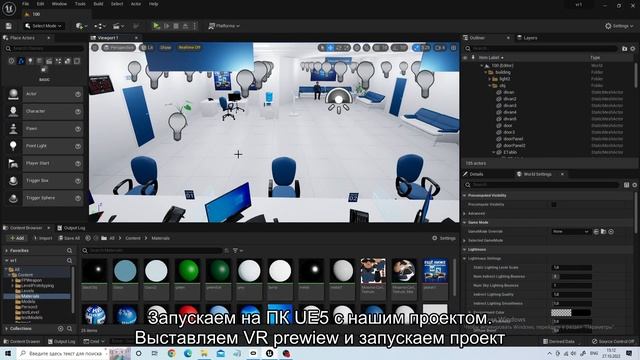Image resolution: width=640 pixels, height=360 pixels.
Task: Click the Place Actors search field
Action: pyautogui.click(x=44, y=48)
